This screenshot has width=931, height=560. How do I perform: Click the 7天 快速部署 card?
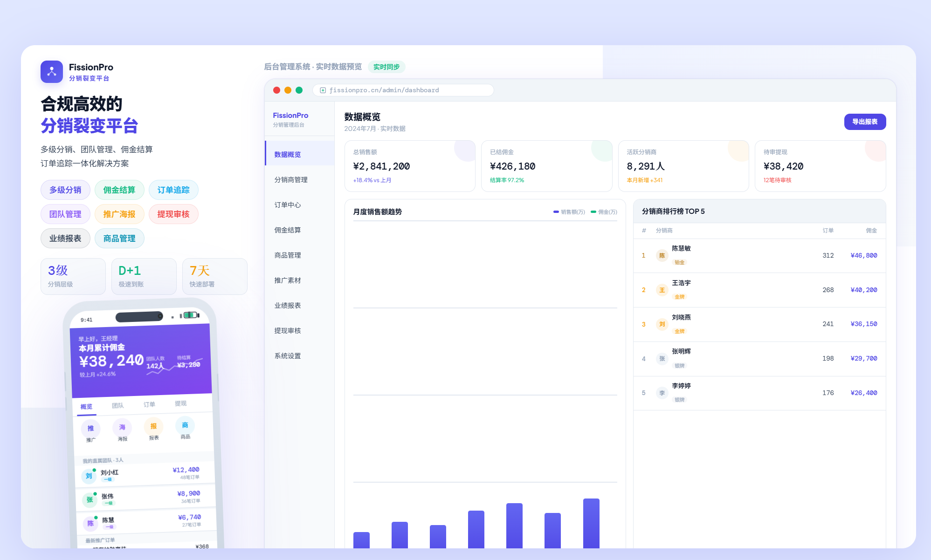[x=215, y=276]
